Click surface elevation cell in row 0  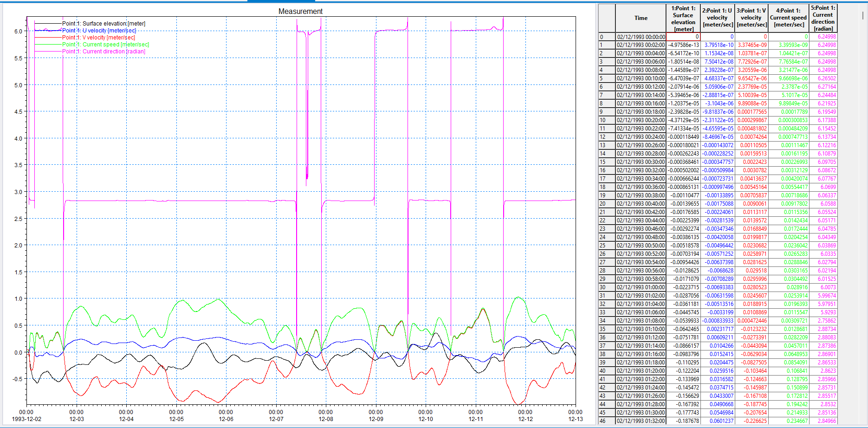click(x=683, y=37)
